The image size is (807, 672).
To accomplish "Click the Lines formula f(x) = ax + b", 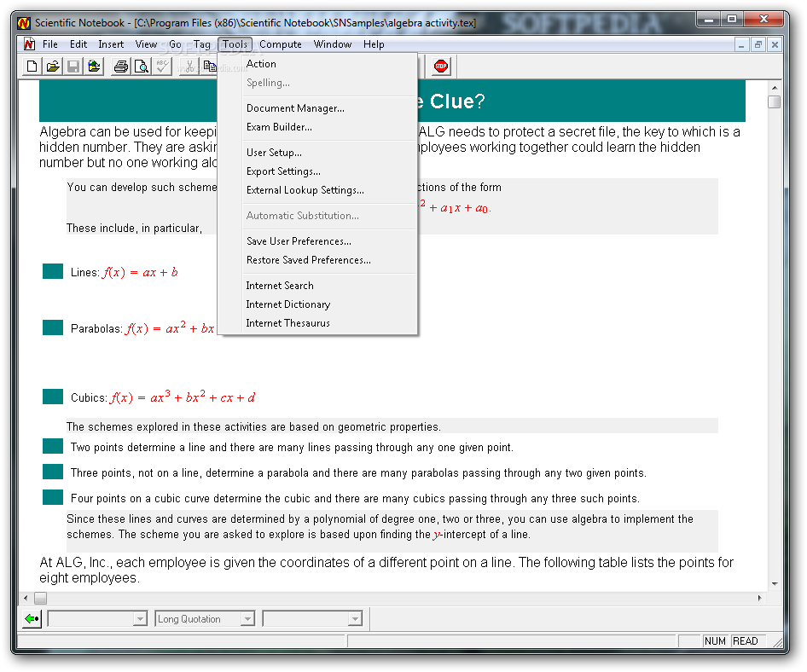I will click(x=140, y=273).
